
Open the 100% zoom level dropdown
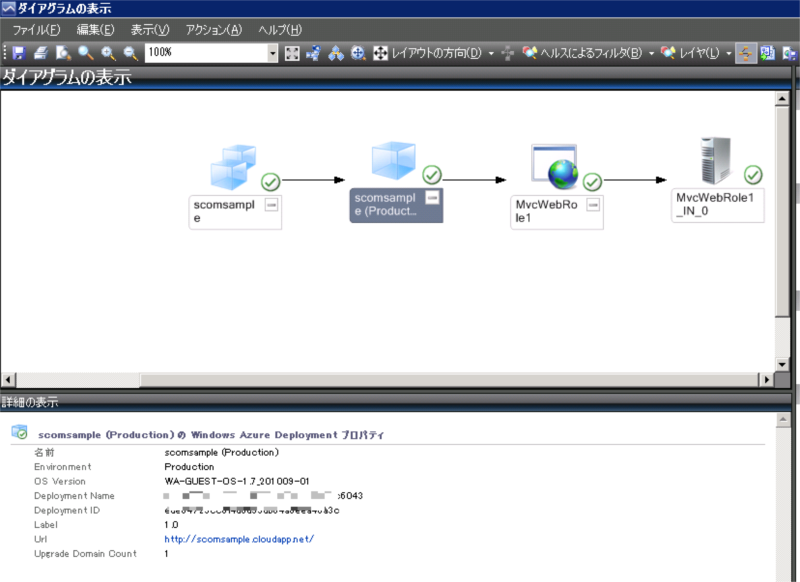[x=273, y=52]
